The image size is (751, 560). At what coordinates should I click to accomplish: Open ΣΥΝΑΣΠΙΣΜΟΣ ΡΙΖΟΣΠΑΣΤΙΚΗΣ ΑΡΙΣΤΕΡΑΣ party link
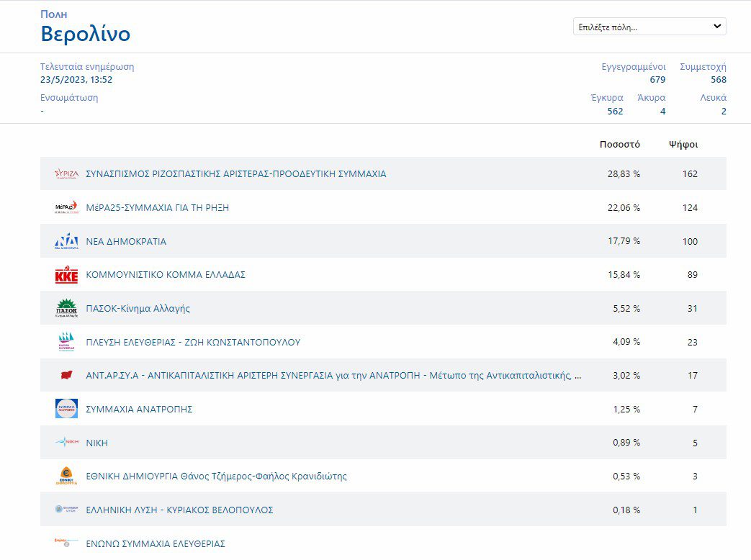[x=235, y=173]
